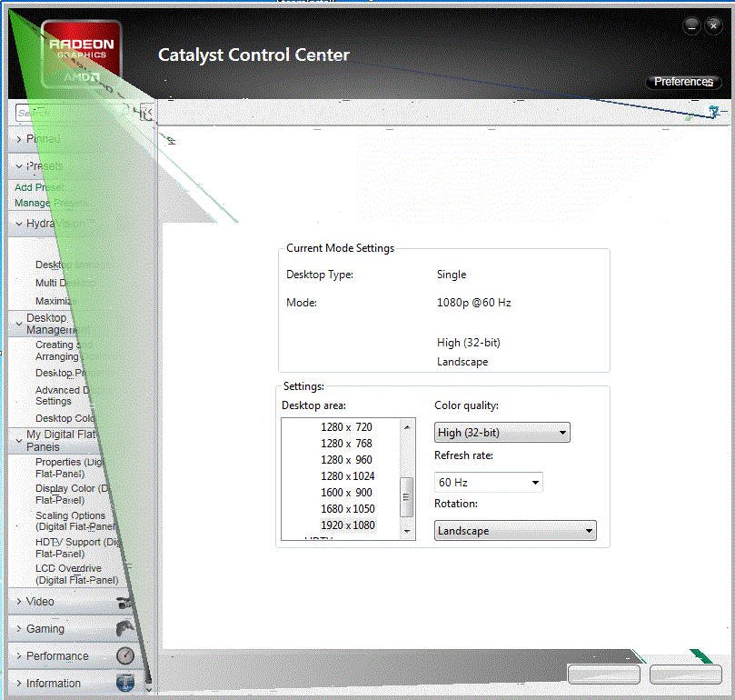Expand the chevron beside Performance
This screenshot has width=735, height=700.
pos(19,655)
